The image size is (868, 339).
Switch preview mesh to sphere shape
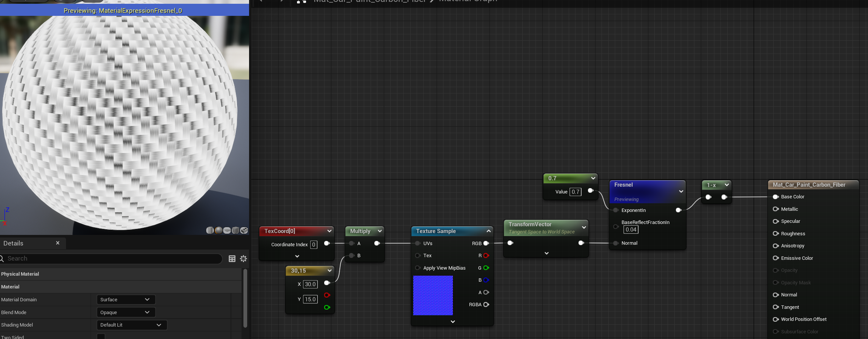[x=219, y=230]
